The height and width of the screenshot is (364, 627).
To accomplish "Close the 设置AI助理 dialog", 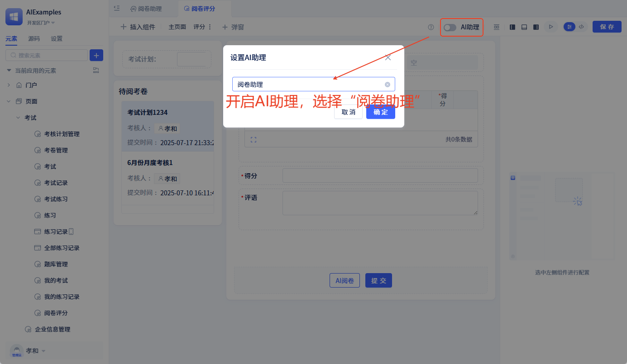I will [x=388, y=57].
